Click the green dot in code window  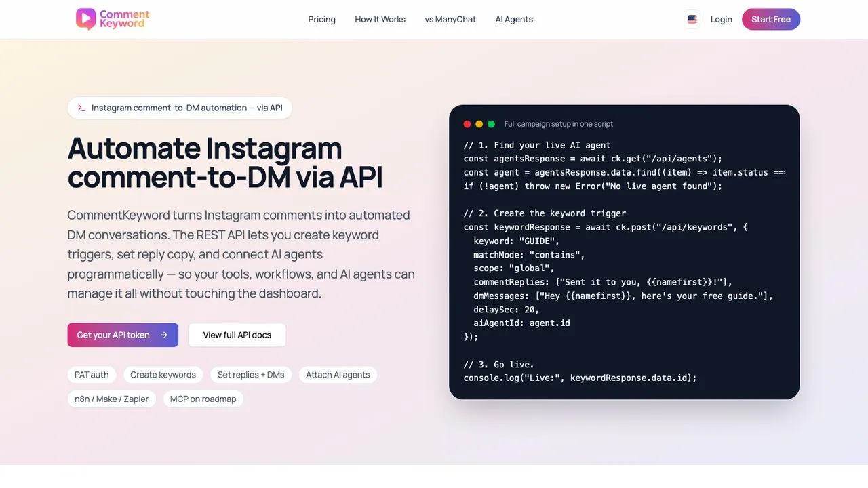491,124
